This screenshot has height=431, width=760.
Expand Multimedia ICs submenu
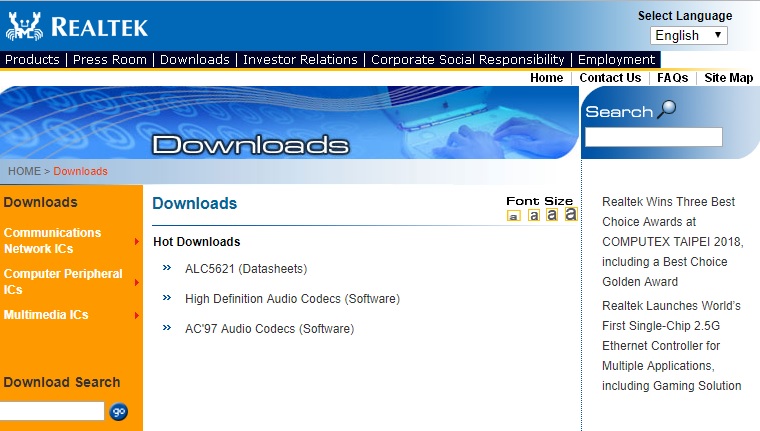[136, 316]
